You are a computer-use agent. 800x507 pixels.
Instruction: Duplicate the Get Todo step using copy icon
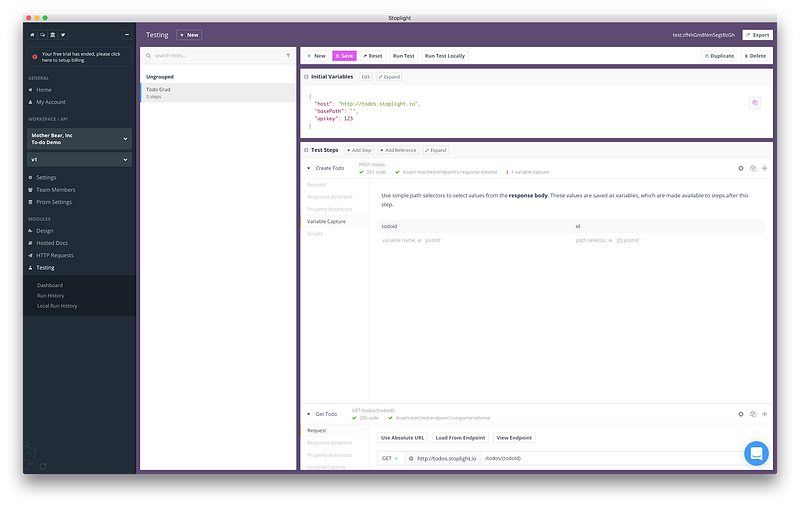pyautogui.click(x=753, y=414)
